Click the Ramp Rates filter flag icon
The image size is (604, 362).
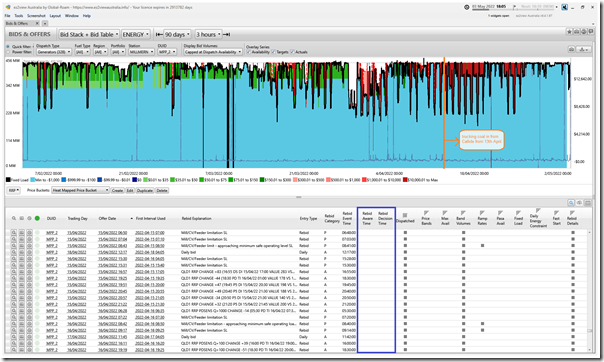click(482, 213)
